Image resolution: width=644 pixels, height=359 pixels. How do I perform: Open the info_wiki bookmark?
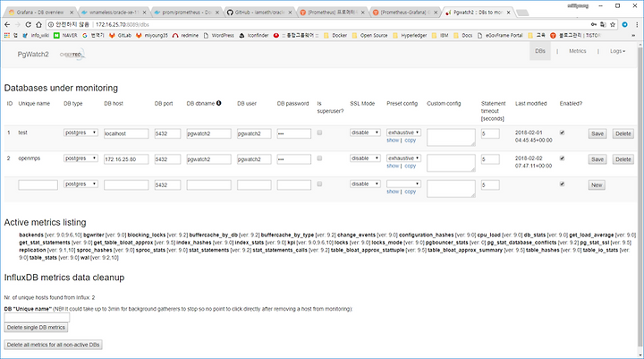point(36,36)
